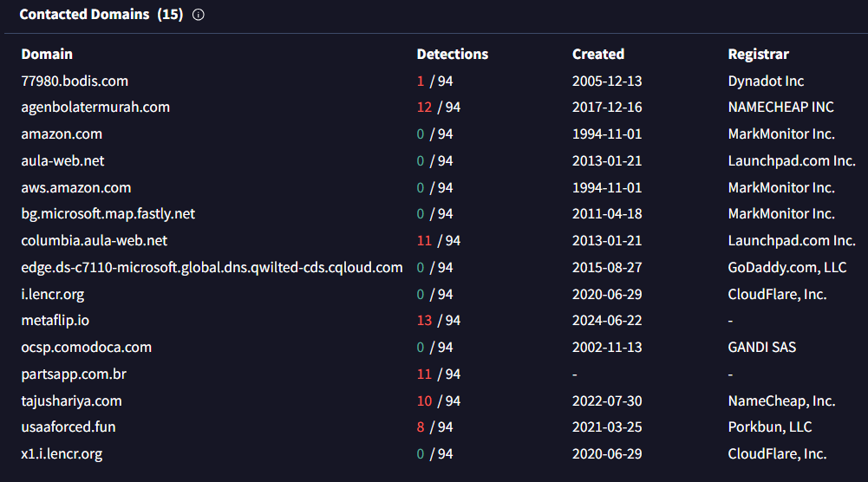Viewport: 868px width, 482px height.
Task: Open the 77980.bodis.com domain link
Action: coord(75,81)
